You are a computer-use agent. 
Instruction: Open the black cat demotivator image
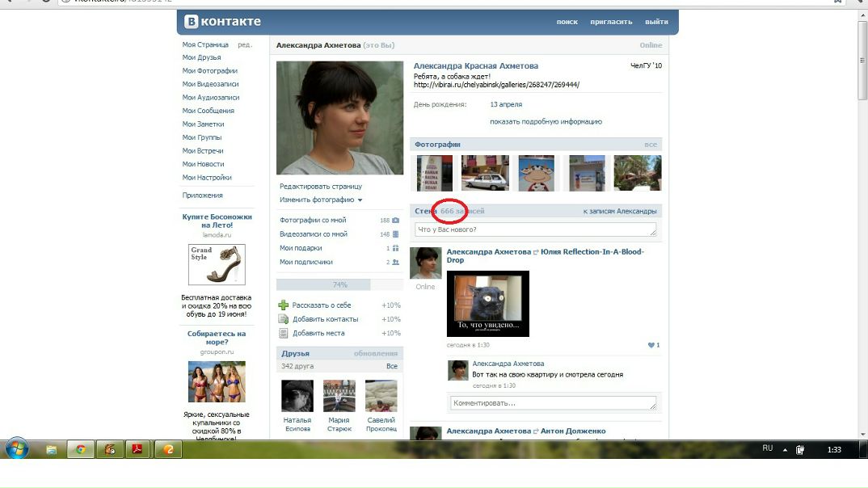coord(487,304)
